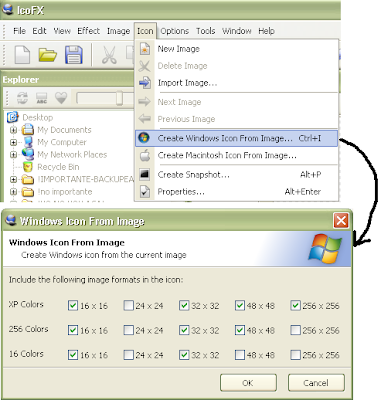Click the Explorer panel title
Viewport: 381px width, 400px height.
point(21,80)
